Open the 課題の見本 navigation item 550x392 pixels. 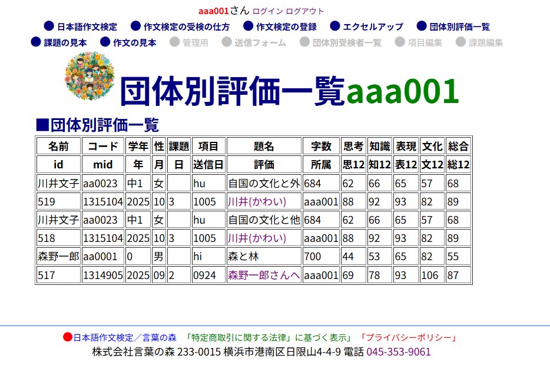click(x=65, y=42)
